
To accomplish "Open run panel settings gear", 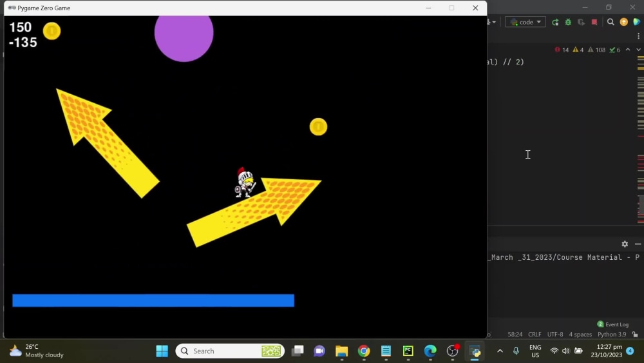I will pos(625,244).
